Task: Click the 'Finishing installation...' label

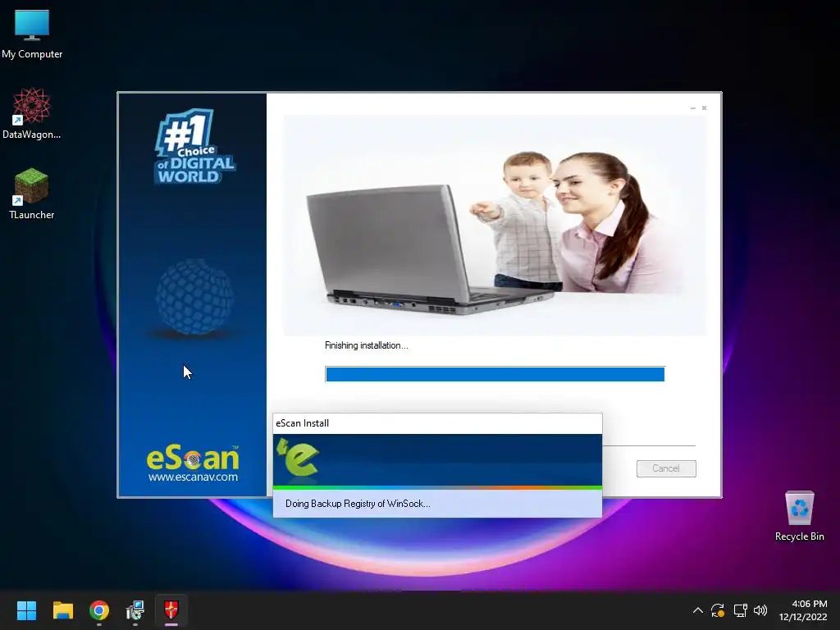Action: 367,345
